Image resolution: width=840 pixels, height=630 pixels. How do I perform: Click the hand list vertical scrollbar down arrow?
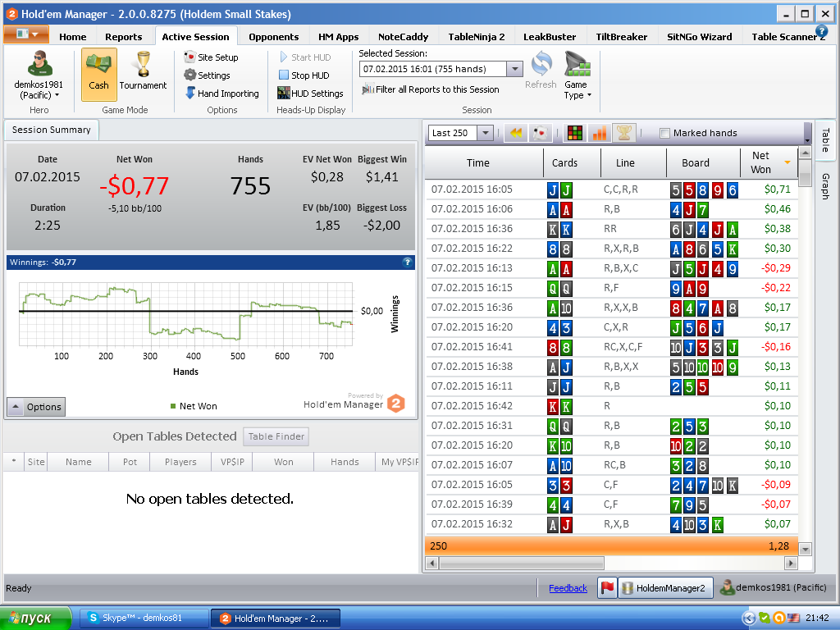click(805, 550)
